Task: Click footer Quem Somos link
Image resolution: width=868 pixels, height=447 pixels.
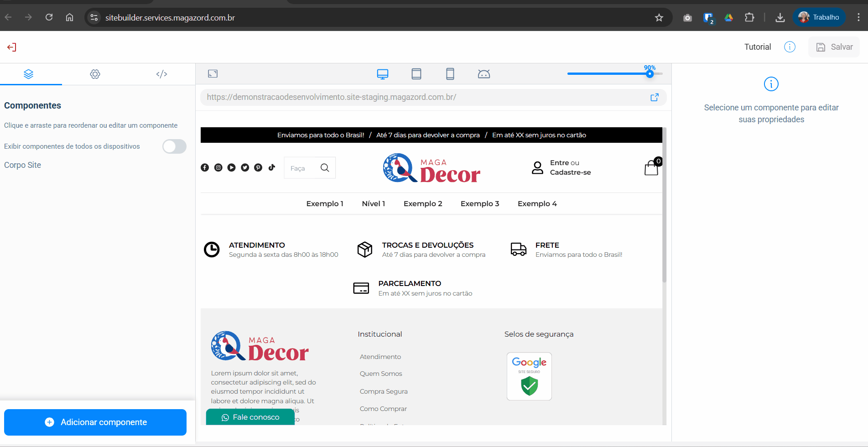Action: 381,374
